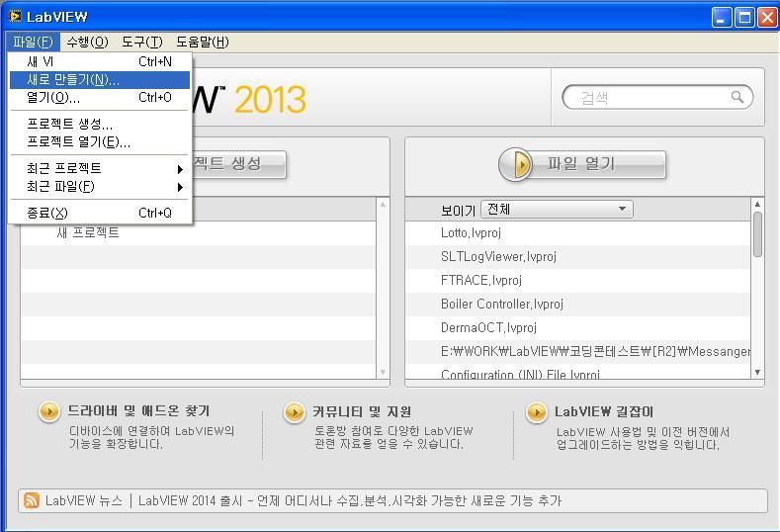Open the LabVIEW 2014 출시 news headline
780x532 pixels.
350,500
